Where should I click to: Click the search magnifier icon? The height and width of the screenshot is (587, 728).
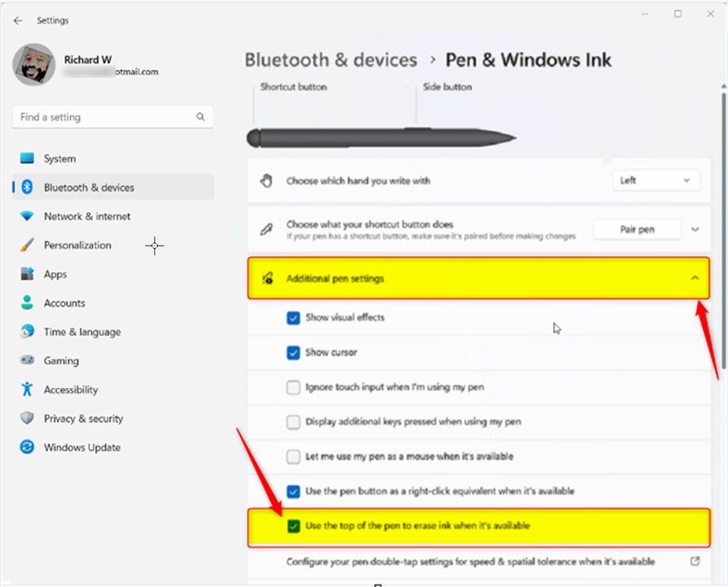click(x=200, y=117)
